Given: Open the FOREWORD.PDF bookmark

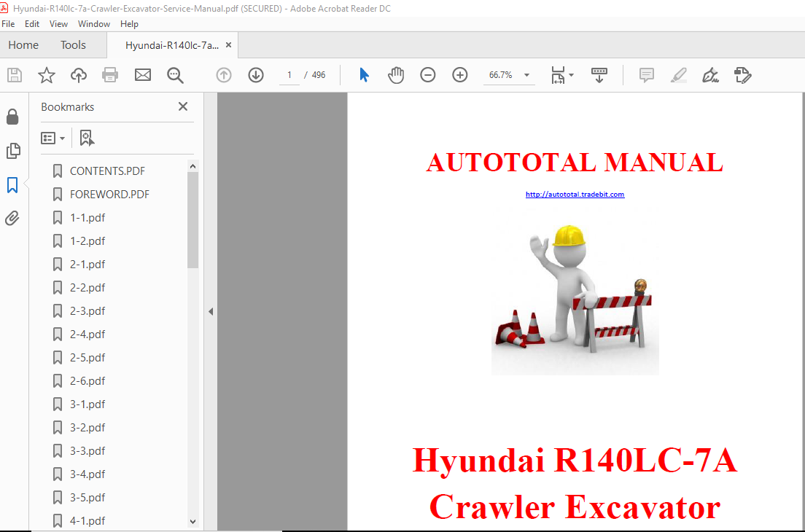Looking at the screenshot, I should point(110,195).
